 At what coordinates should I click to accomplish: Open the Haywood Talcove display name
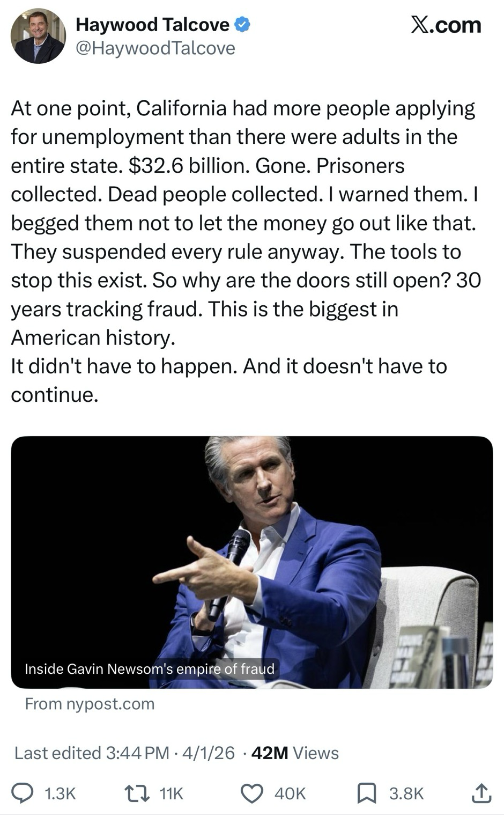click(153, 24)
